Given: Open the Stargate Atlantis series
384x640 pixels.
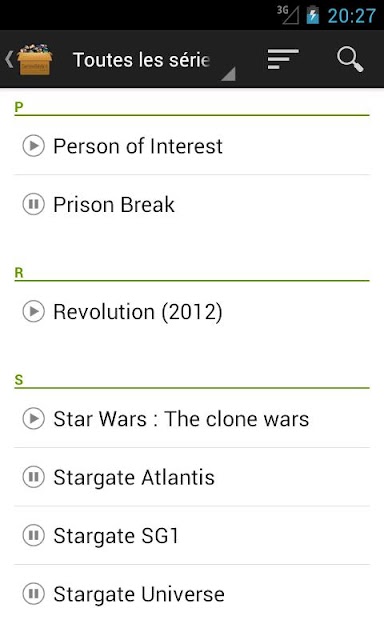Looking at the screenshot, I should (192, 478).
